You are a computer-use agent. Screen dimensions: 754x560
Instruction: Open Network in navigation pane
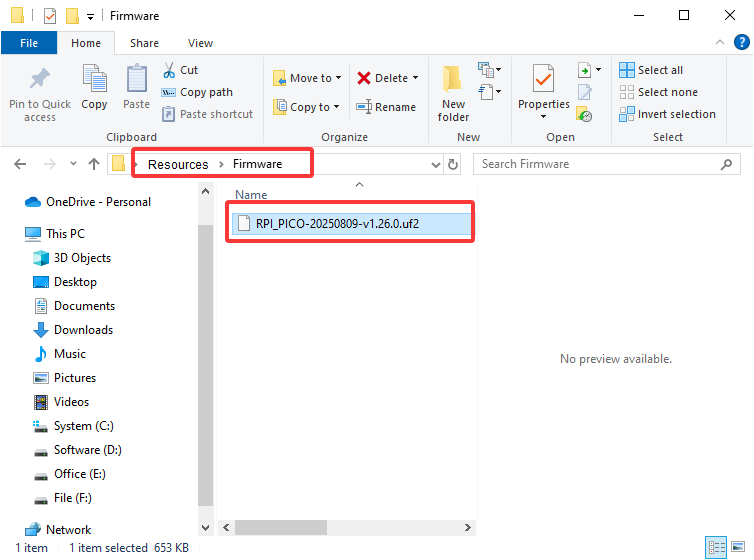point(58,530)
